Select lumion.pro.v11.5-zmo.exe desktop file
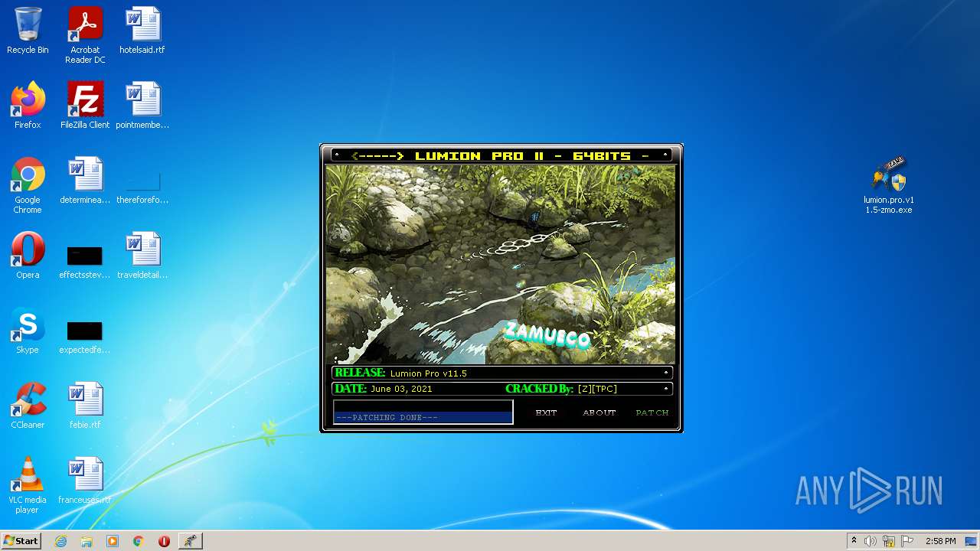The width and height of the screenshot is (980, 551). [x=889, y=186]
